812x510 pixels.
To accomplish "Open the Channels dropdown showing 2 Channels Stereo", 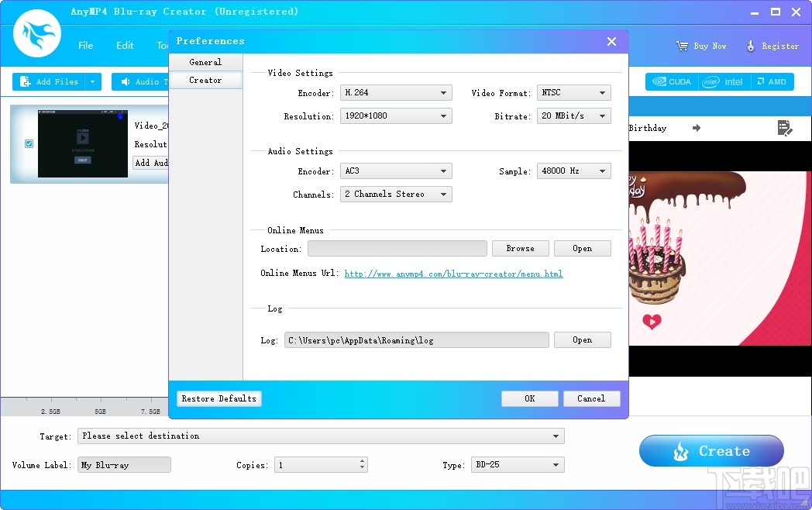I will 396,194.
